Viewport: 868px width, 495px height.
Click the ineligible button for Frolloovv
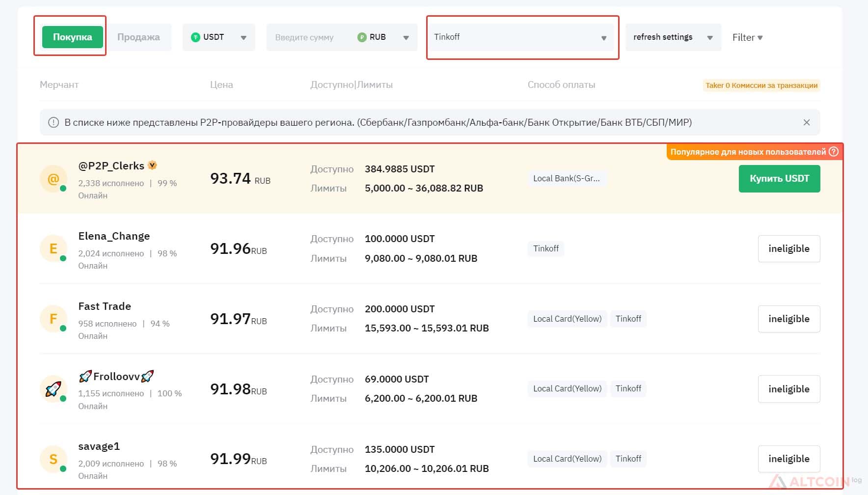tap(789, 389)
